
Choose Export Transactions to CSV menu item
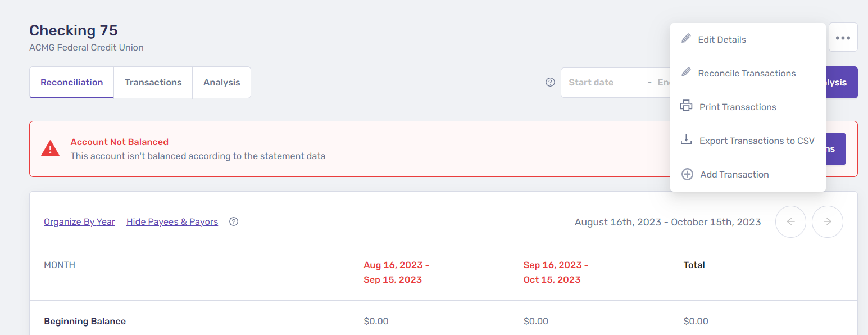(x=756, y=141)
